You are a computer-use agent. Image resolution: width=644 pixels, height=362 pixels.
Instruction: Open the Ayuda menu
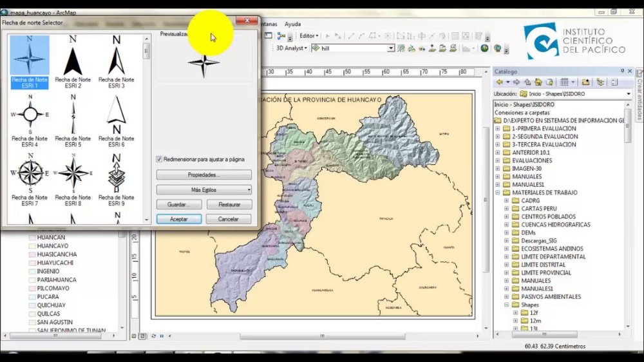point(292,24)
